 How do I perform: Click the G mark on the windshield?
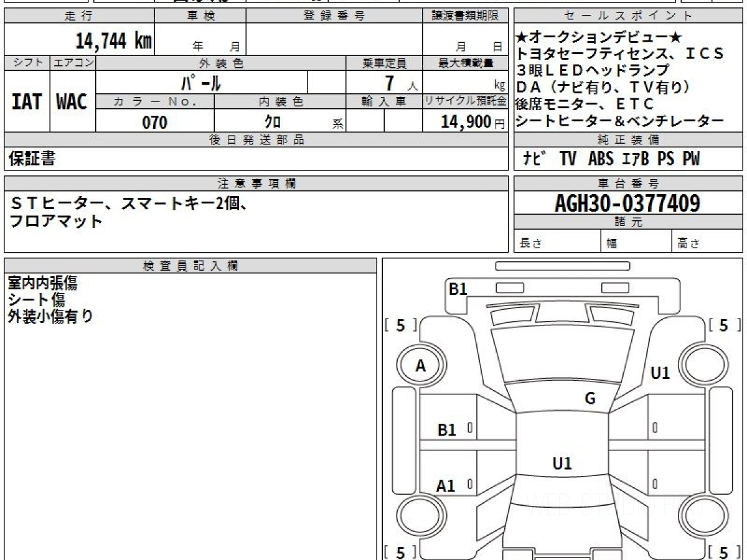pyautogui.click(x=590, y=399)
